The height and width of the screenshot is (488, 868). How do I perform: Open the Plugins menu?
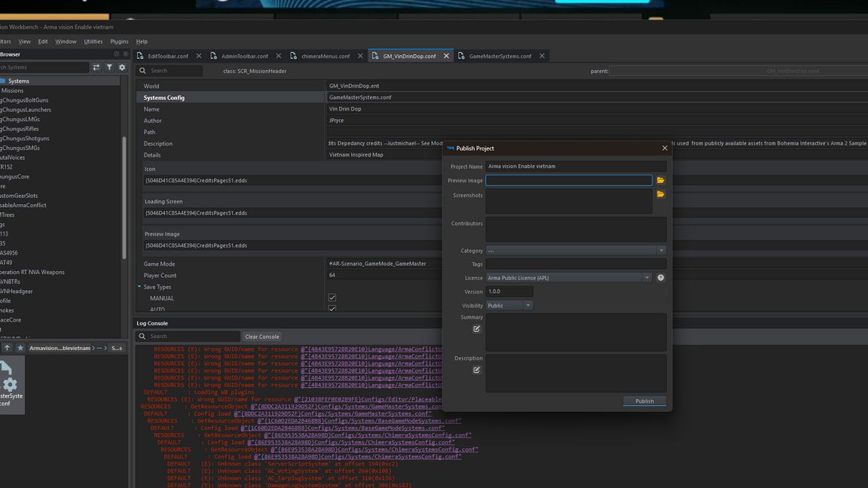pos(119,41)
